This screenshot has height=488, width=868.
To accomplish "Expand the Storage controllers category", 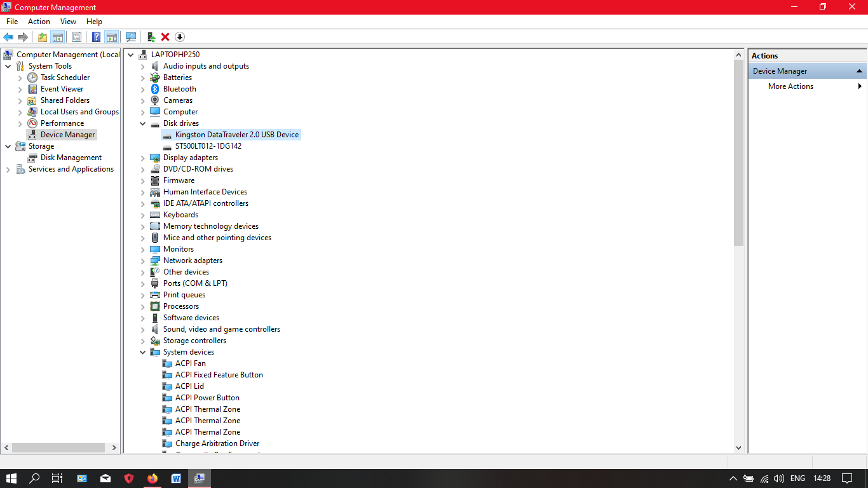I will coord(143,341).
